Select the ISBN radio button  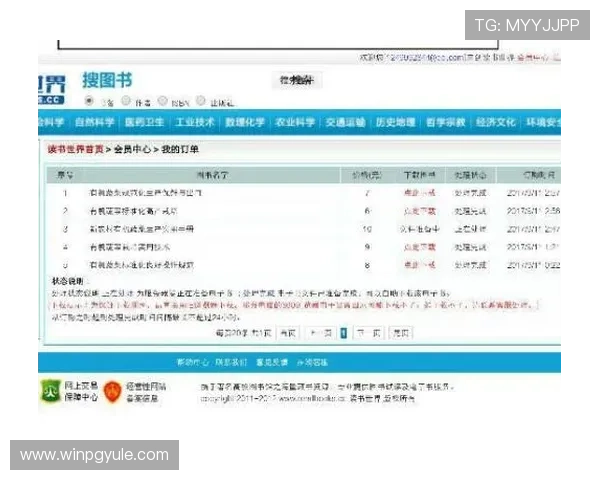pyautogui.click(x=163, y=101)
